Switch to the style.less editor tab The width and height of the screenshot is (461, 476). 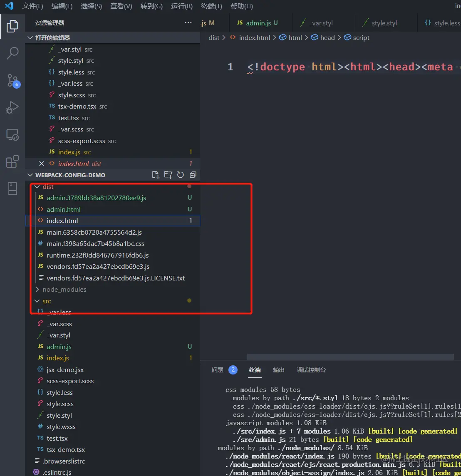tap(439, 23)
